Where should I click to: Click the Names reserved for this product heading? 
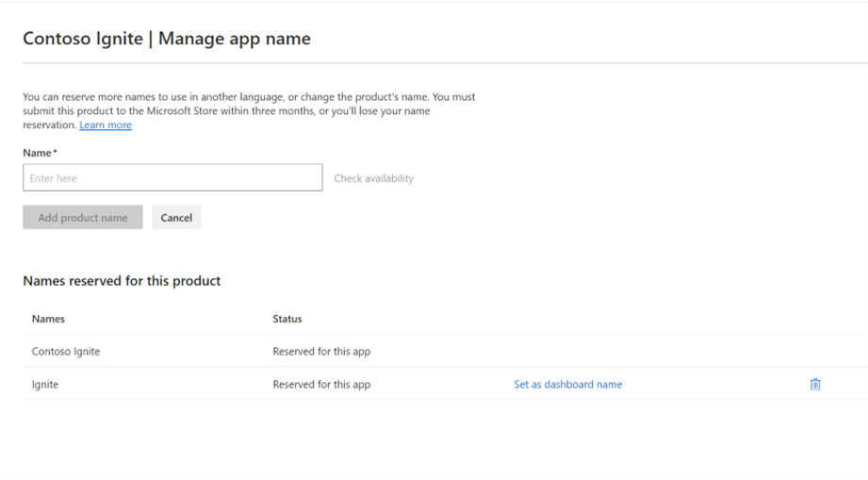pos(122,281)
